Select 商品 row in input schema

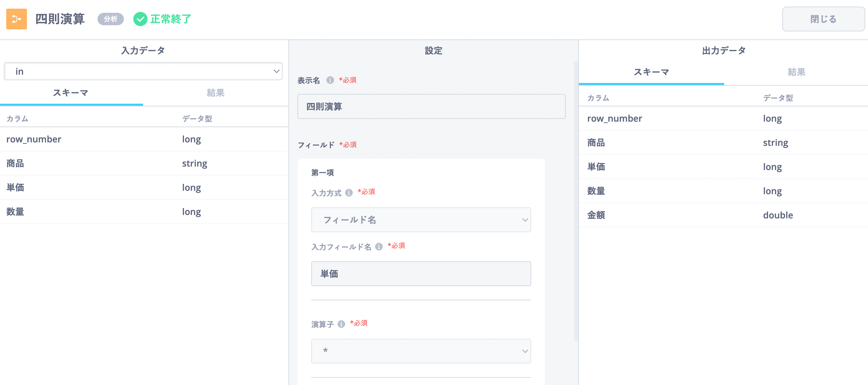tap(144, 163)
